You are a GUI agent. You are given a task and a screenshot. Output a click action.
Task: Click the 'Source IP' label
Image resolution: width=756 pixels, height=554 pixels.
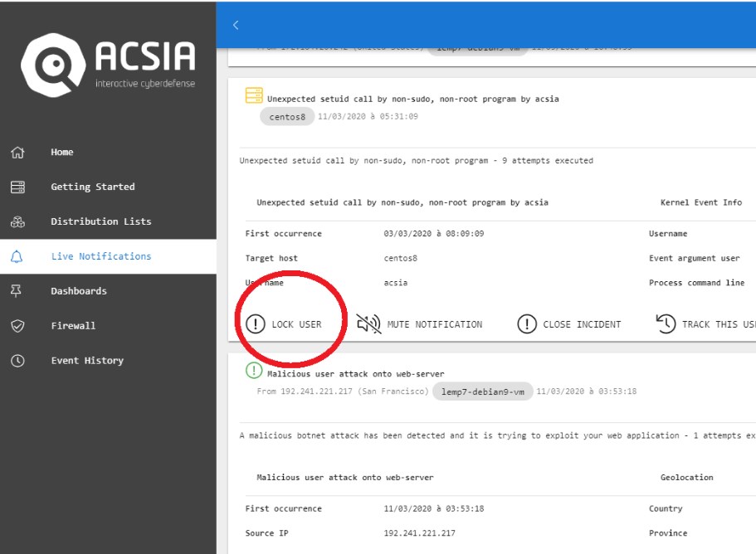[x=266, y=532]
